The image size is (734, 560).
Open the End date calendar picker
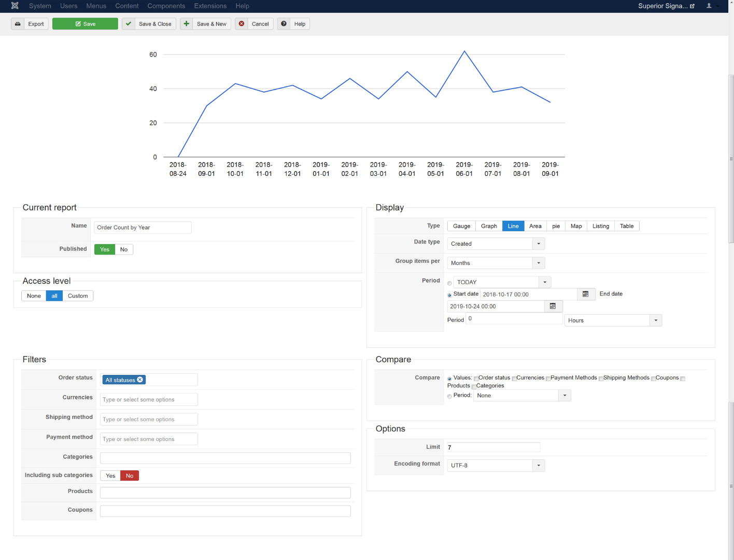(553, 306)
